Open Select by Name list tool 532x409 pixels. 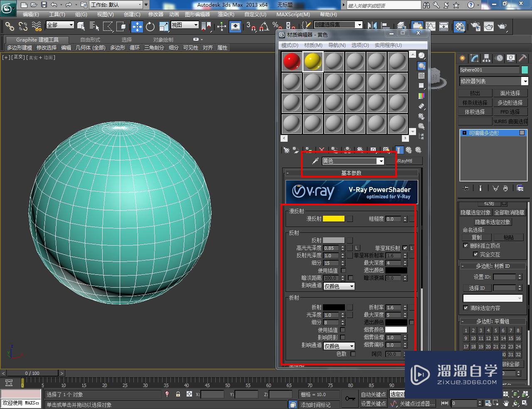94,27
